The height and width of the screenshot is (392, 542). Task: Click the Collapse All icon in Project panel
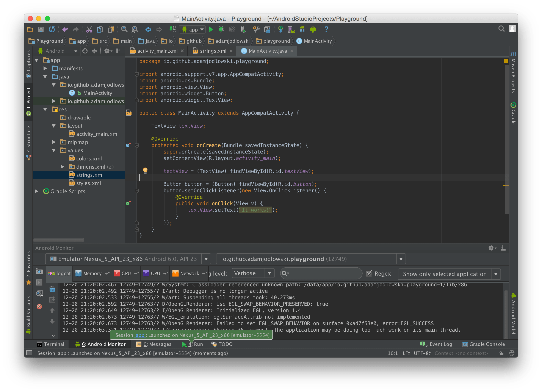(x=94, y=51)
